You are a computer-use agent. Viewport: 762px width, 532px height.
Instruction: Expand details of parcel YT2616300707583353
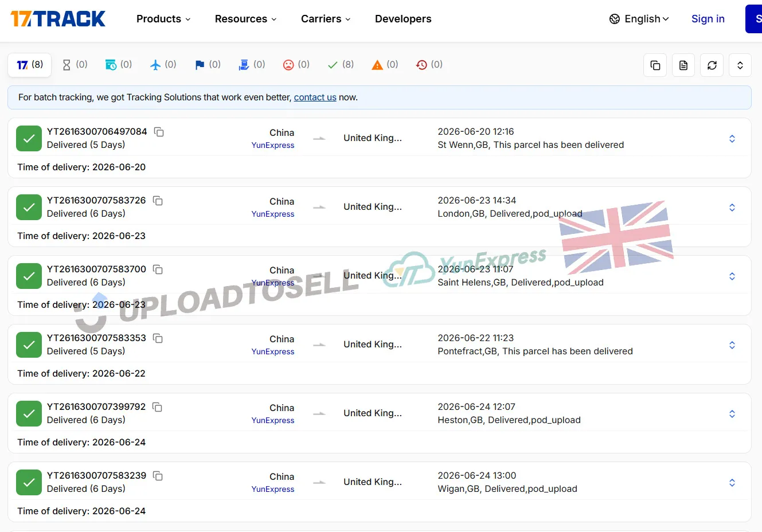coord(732,345)
